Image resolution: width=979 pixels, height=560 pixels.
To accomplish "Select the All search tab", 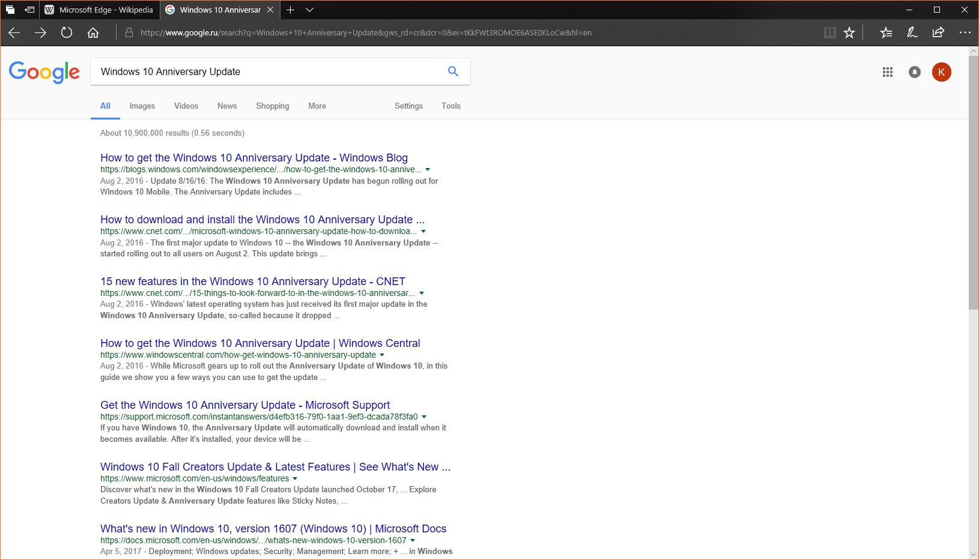I will coord(106,106).
